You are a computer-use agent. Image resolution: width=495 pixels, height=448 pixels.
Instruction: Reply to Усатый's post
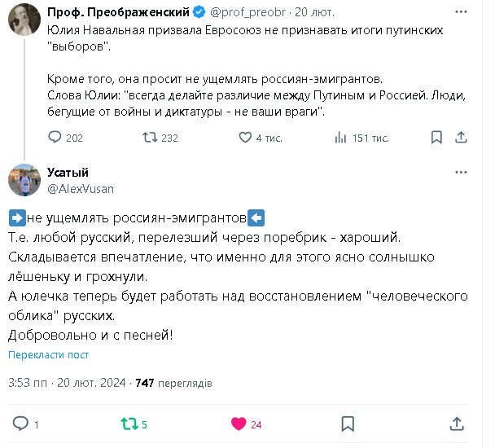pos(22,424)
